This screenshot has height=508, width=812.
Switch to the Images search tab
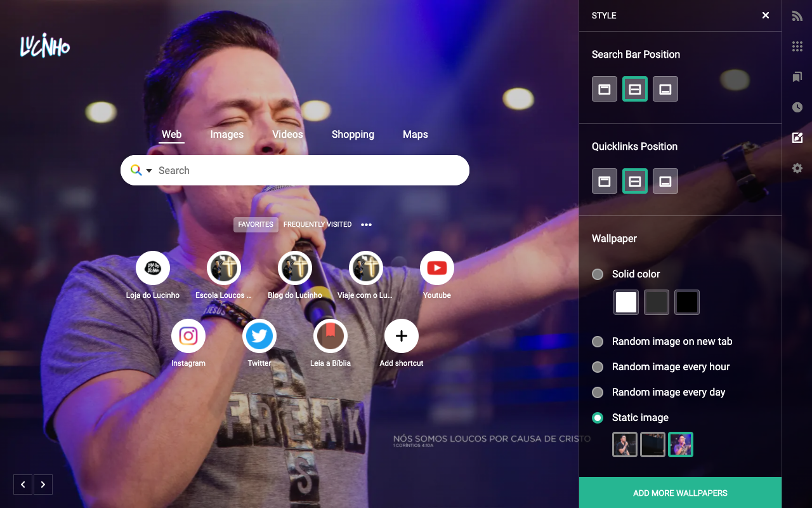point(226,135)
